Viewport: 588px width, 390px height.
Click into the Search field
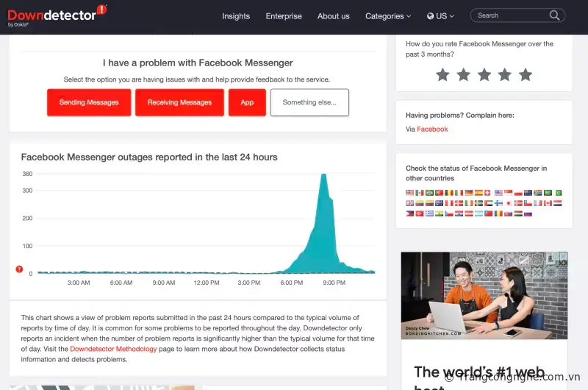coord(507,15)
